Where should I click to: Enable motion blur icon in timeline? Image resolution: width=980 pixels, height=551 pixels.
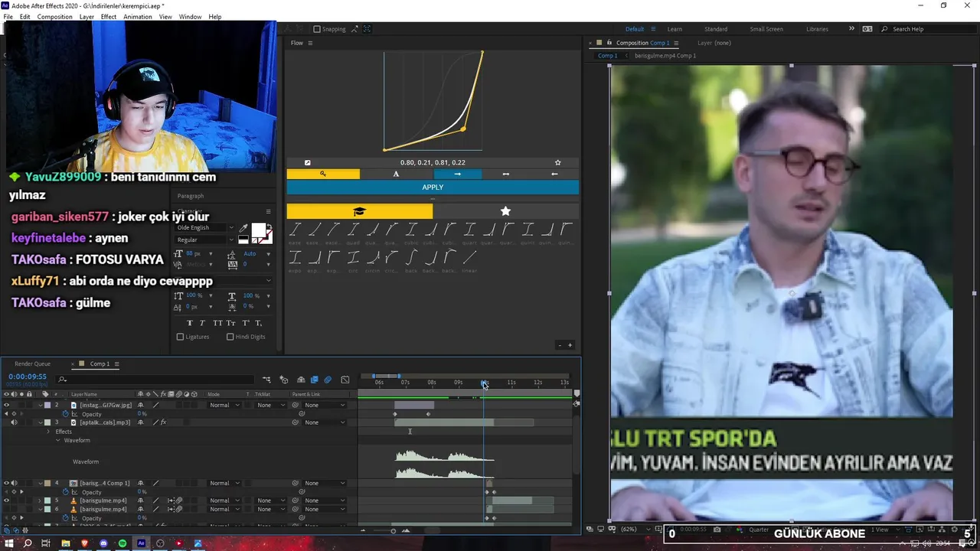pos(328,380)
